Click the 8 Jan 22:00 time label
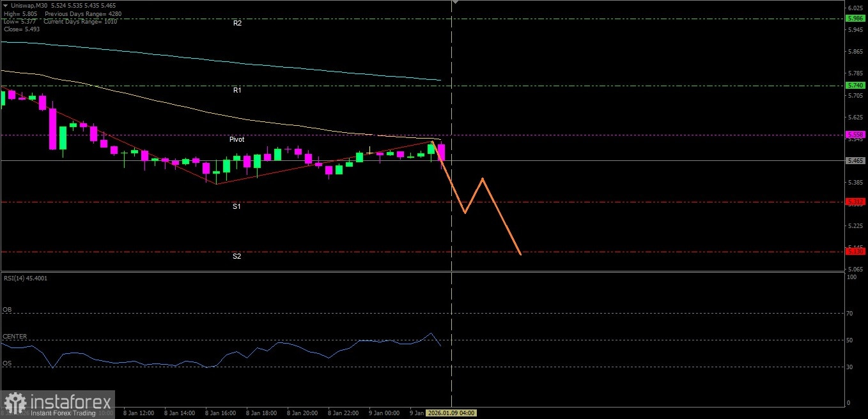The height and width of the screenshot is (419, 868). 343,413
